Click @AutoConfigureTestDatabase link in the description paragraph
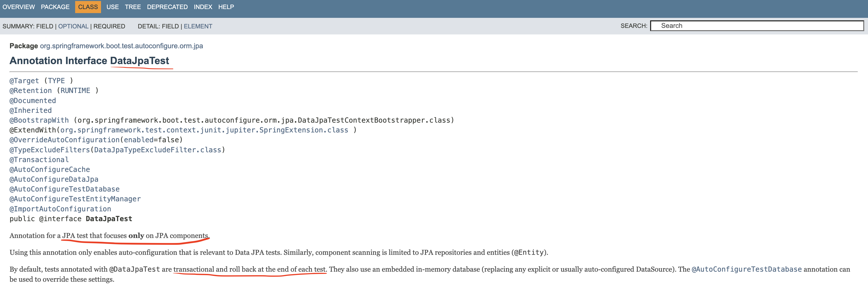The width and height of the screenshot is (868, 291). [x=746, y=269]
